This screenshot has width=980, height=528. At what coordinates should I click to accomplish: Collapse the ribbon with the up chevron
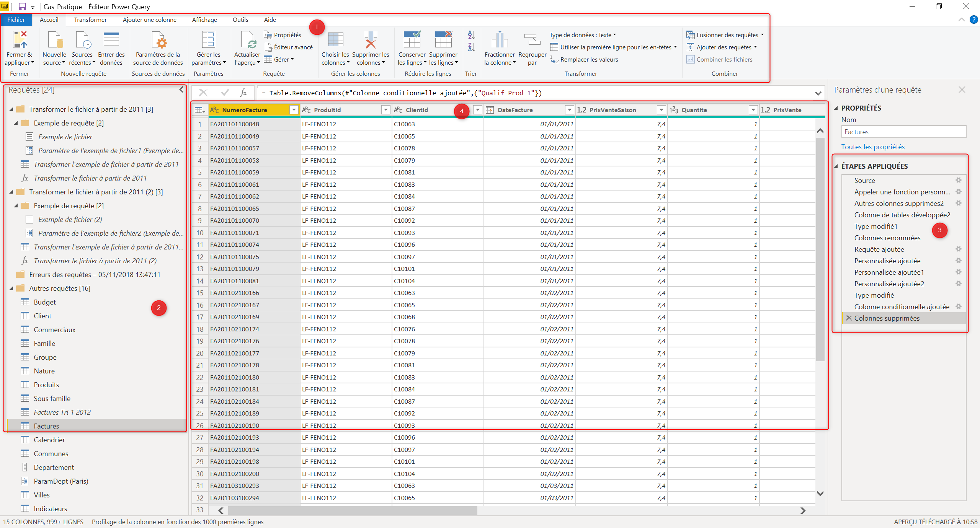pos(961,20)
